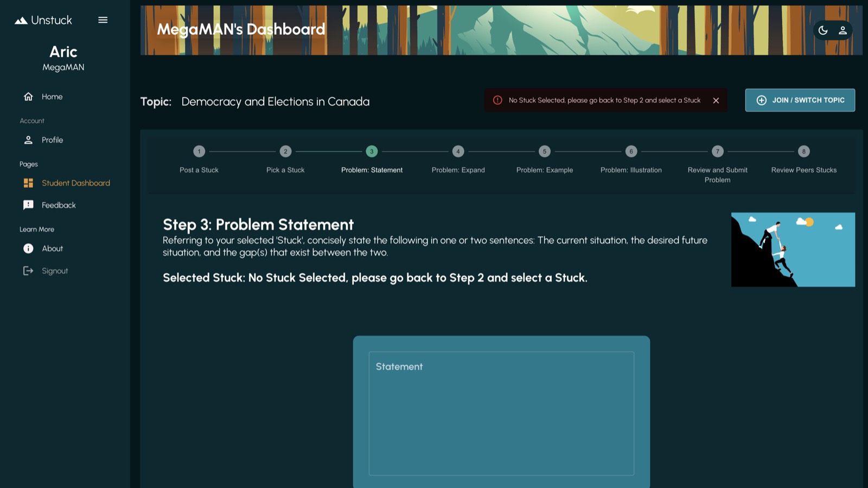Screen dimensions: 868x488
Task: Click the Problem: Example step label
Action: (545, 170)
